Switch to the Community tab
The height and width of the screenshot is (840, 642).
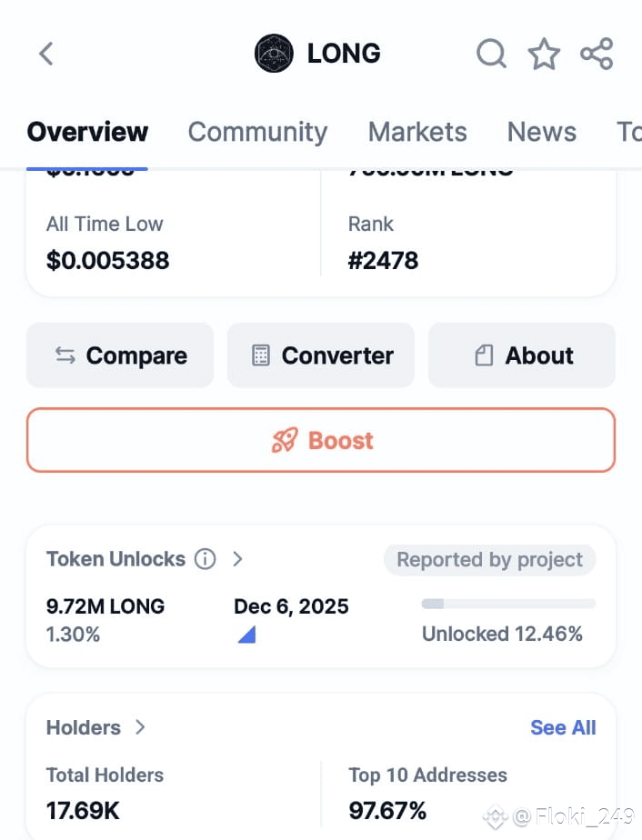click(x=257, y=132)
